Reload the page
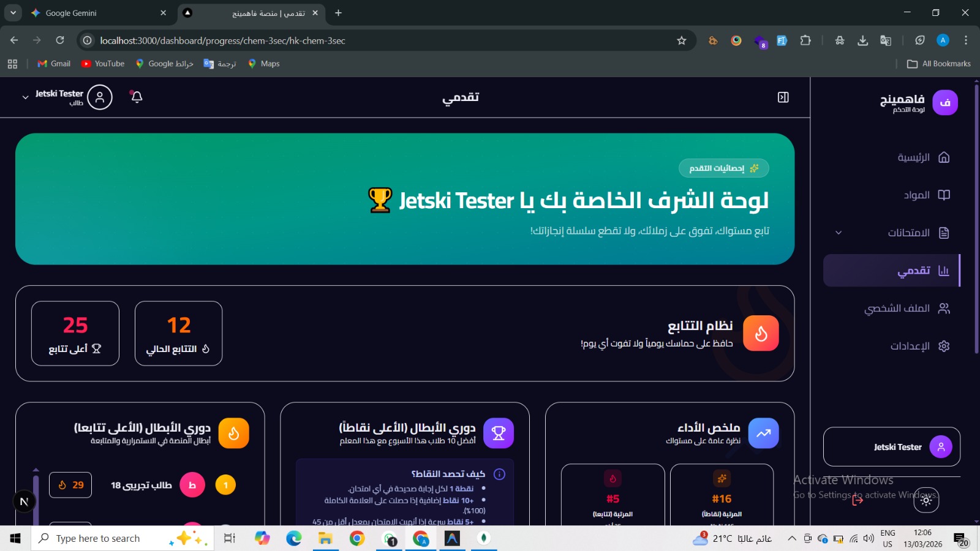 coord(60,40)
